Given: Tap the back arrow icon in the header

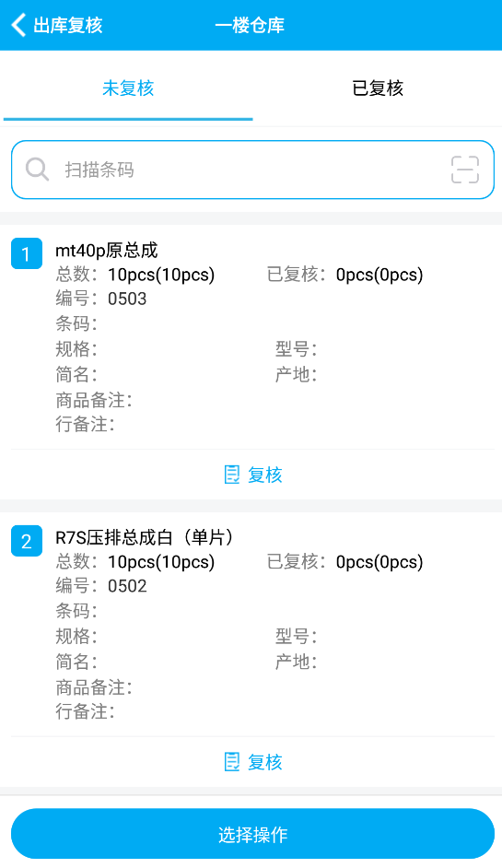Looking at the screenshot, I should pyautogui.click(x=18, y=26).
